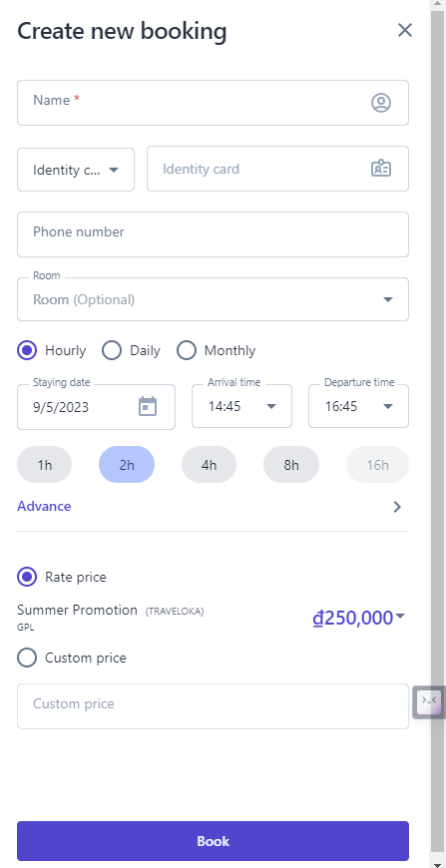Expand the ₫250,000 rate price dropdown

[x=358, y=618]
